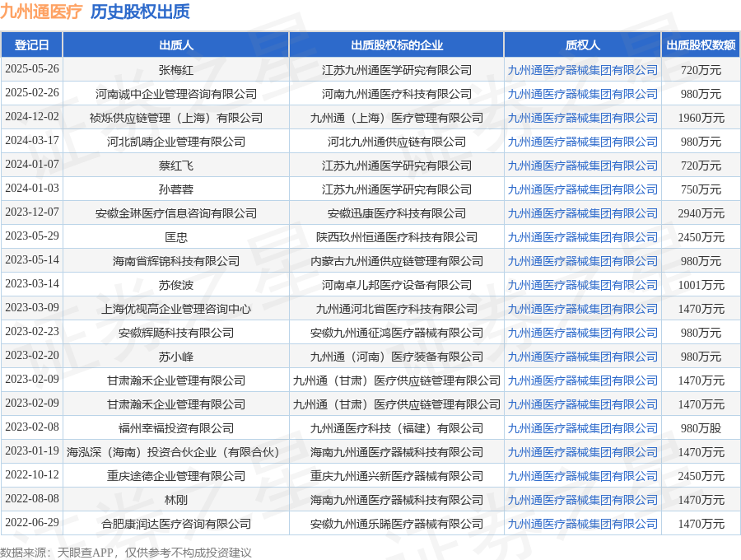
Task: Select pledgor 合肥康润达医疗咨询有限公司
Action: point(176,524)
